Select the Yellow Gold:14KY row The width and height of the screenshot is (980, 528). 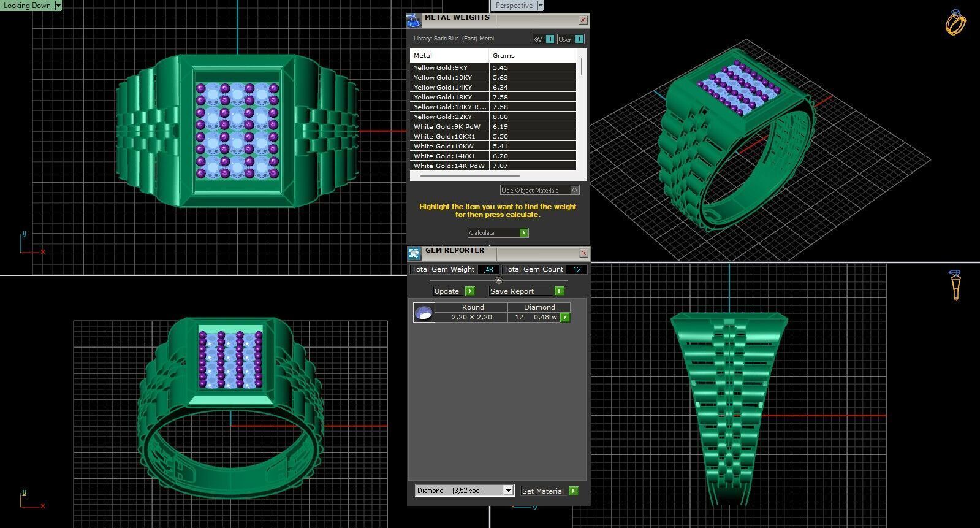(x=493, y=87)
